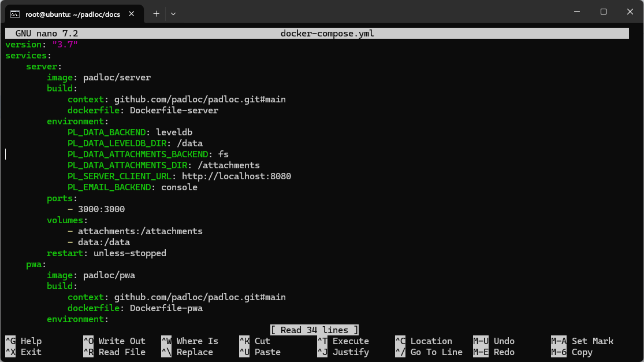Open a new terminal tab with plus button

[x=156, y=14]
